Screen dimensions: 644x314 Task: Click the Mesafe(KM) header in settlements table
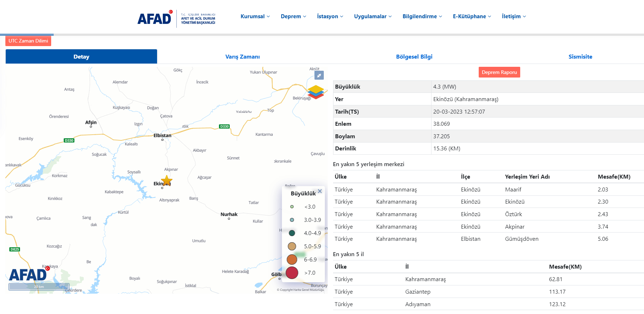point(614,177)
